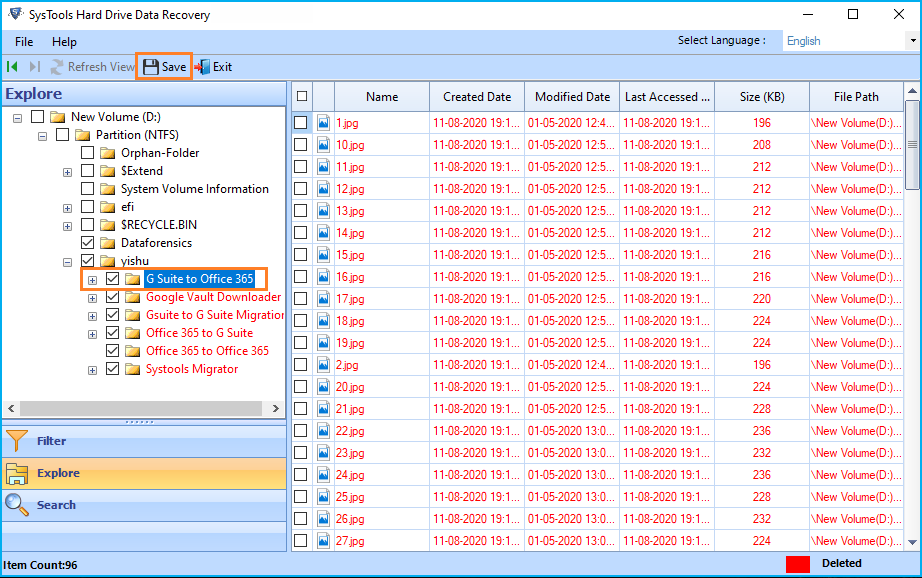Collapse the yishu folder node

click(68, 262)
